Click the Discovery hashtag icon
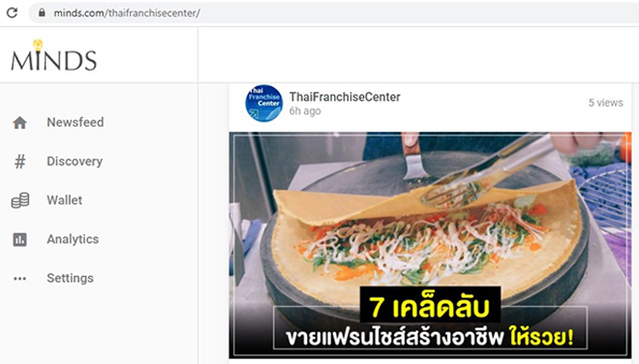 point(20,162)
